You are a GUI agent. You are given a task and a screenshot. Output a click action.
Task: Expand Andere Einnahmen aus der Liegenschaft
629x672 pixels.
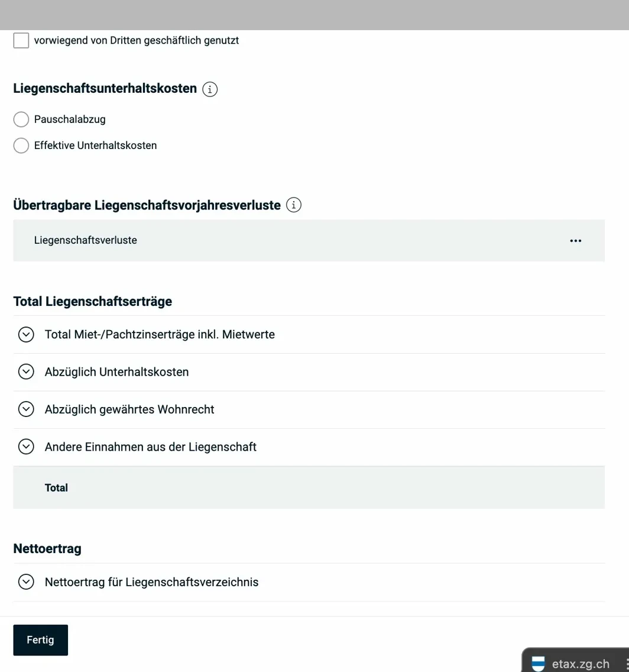(26, 447)
